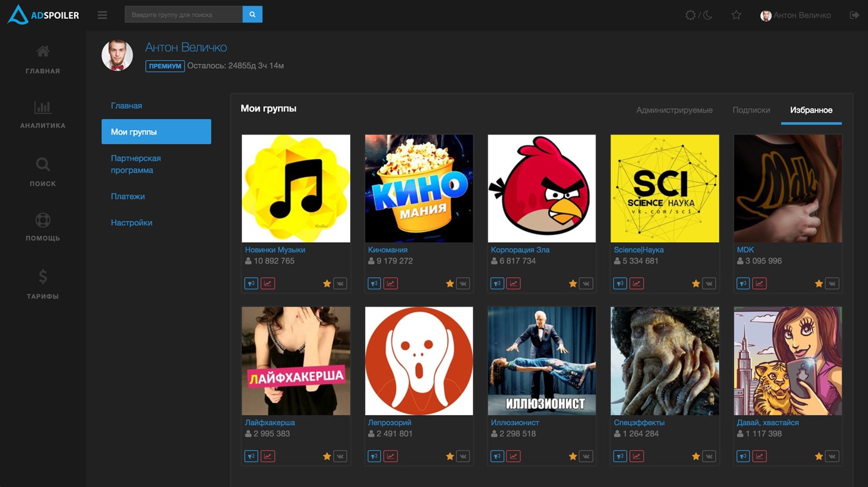Click megaphone icon under Спецэффекты
Image resolution: width=868 pixels, height=487 pixels.
pyautogui.click(x=620, y=456)
